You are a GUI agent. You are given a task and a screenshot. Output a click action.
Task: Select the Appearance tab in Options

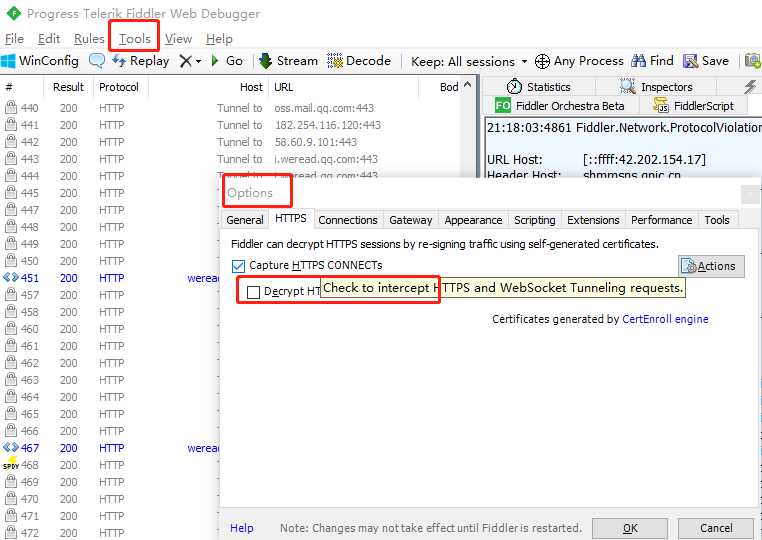click(x=473, y=220)
